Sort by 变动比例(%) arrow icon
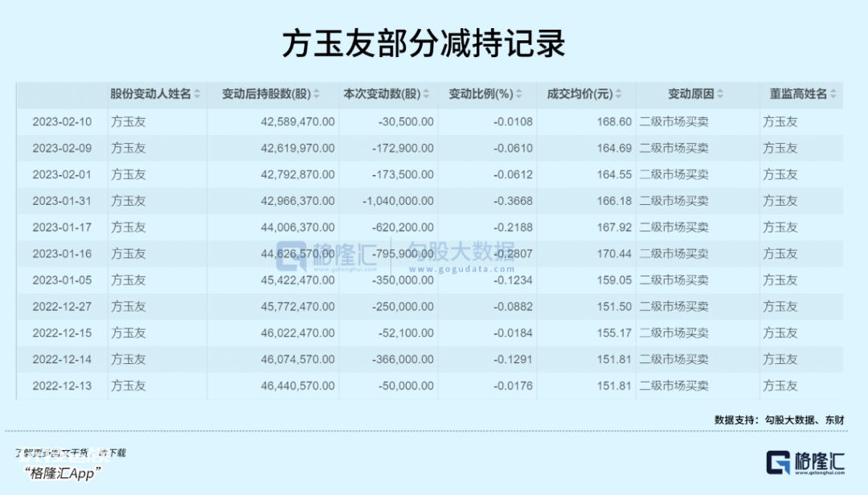Image resolution: width=868 pixels, height=495 pixels. [518, 94]
